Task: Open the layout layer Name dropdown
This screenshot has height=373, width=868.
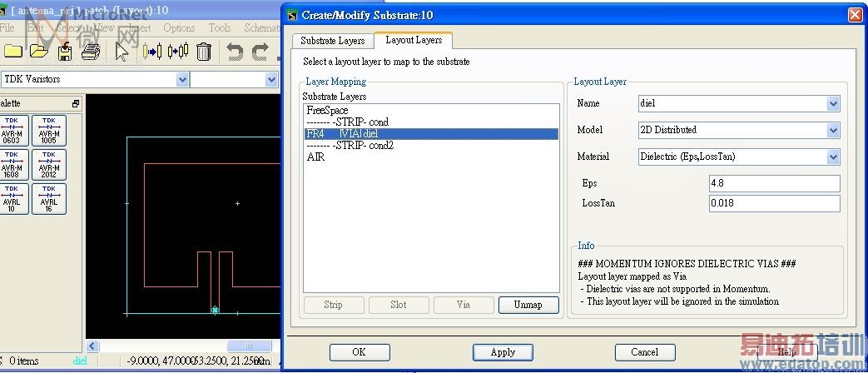Action: click(x=833, y=103)
